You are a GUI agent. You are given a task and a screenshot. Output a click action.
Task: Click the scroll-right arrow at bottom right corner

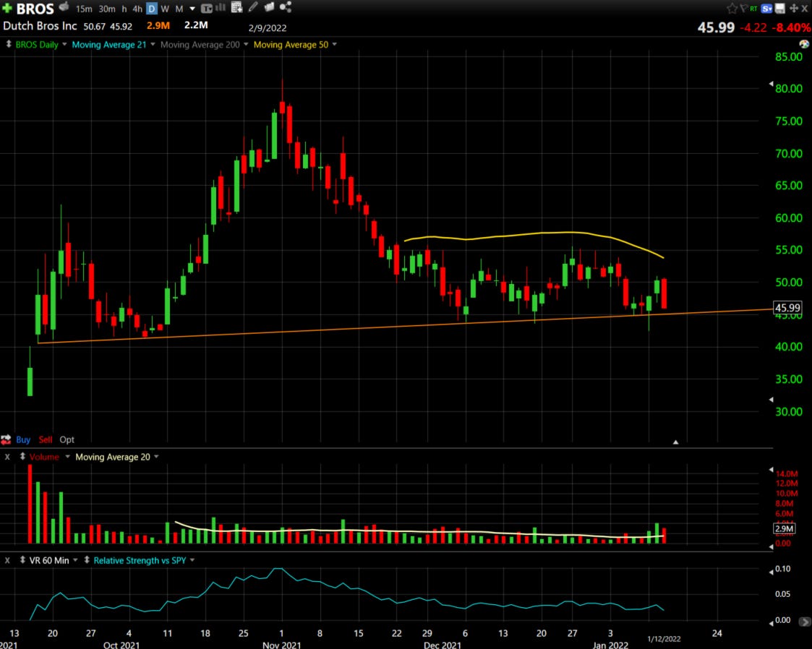pos(805,622)
